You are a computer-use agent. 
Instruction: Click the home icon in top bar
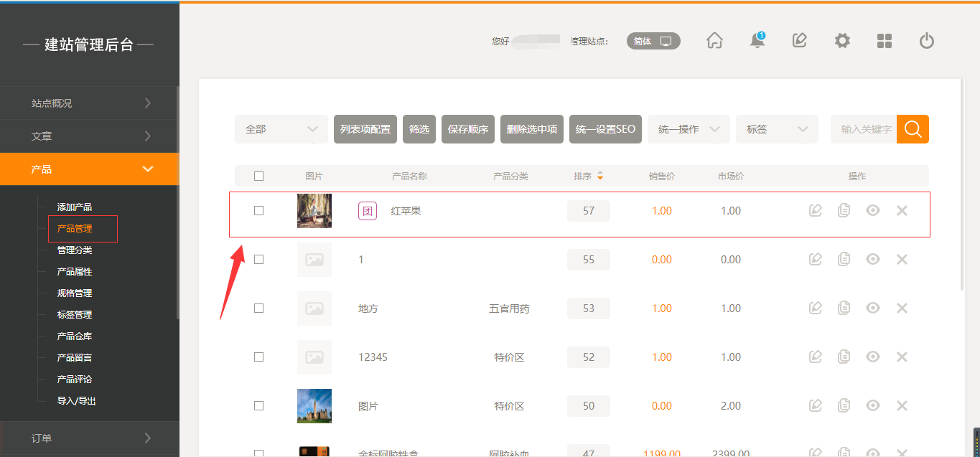714,41
